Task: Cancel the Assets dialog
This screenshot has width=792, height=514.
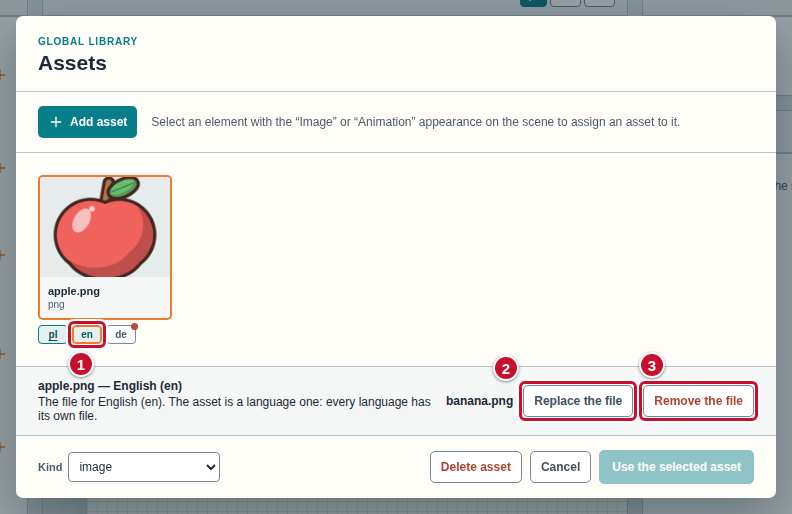Action: click(560, 467)
